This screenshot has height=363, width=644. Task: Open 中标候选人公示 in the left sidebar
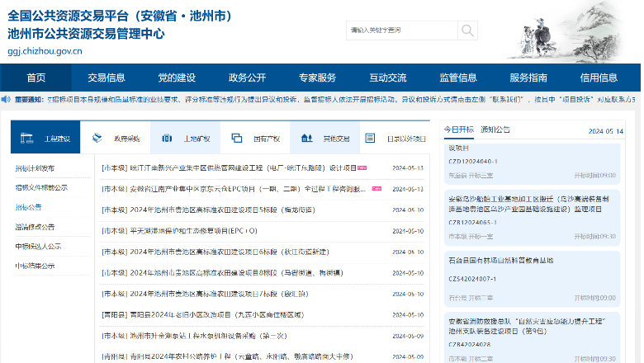[38, 246]
